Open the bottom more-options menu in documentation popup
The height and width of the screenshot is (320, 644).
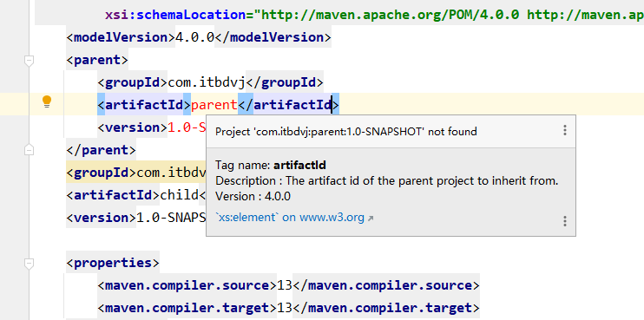click(x=565, y=221)
